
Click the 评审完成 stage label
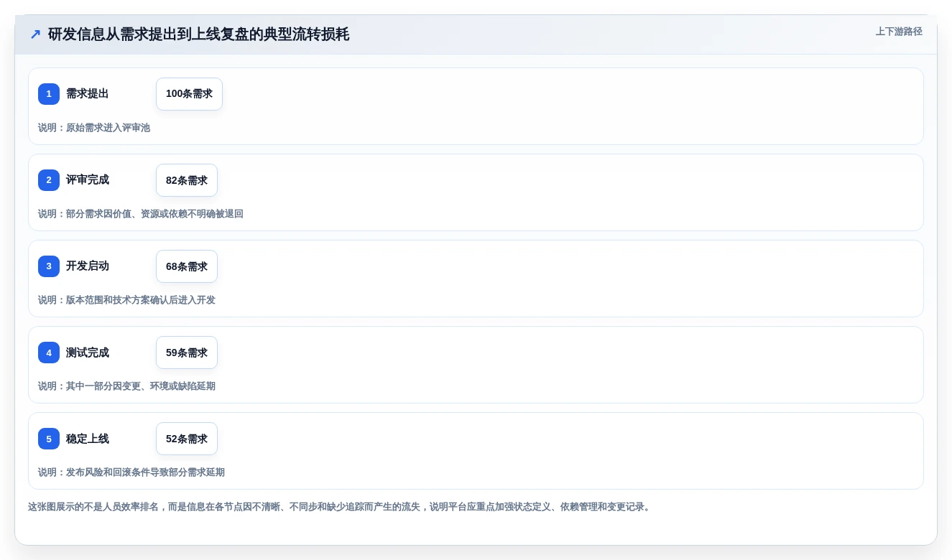tap(88, 180)
